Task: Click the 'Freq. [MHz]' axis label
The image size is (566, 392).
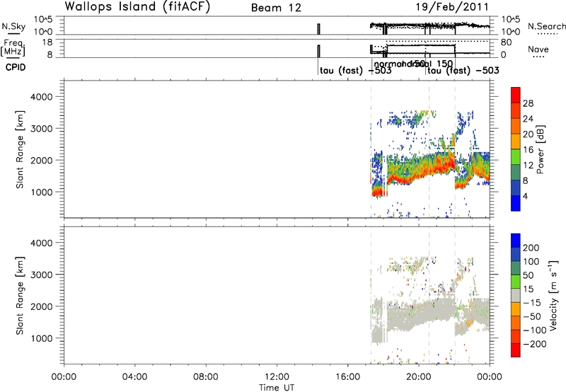Action: 13,48
